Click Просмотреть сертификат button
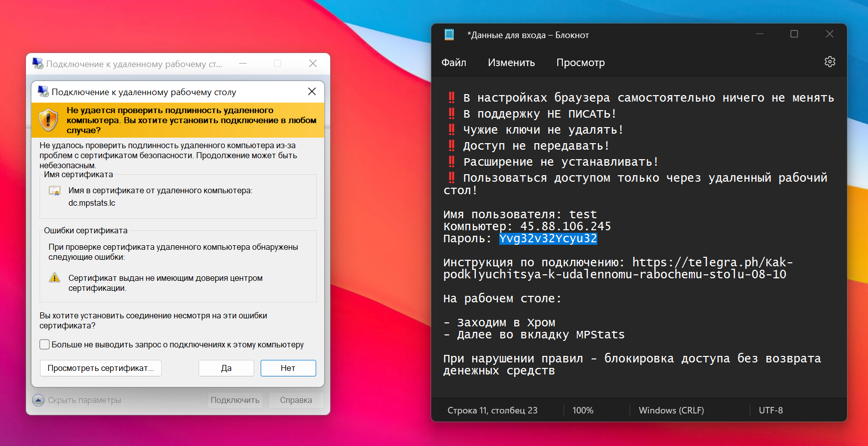 pyautogui.click(x=101, y=368)
